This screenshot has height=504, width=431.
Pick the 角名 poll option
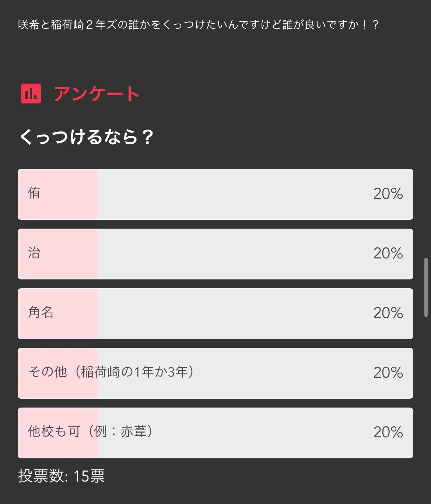click(215, 314)
